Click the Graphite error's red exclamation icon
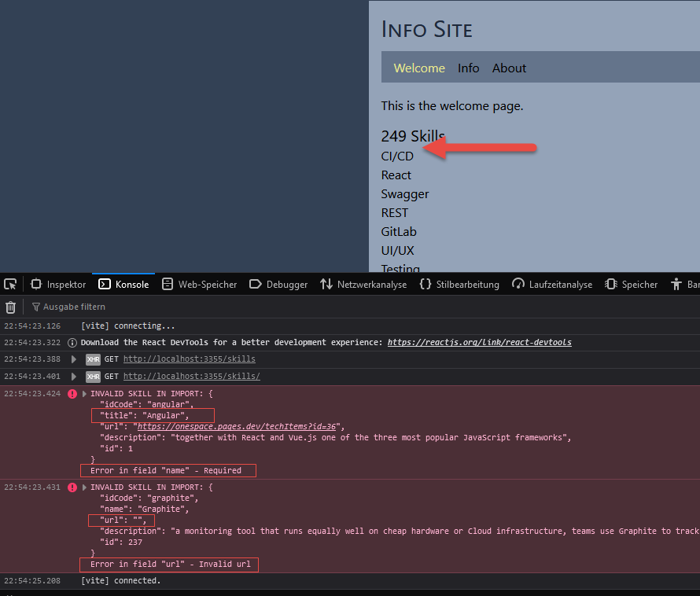The image size is (700, 596). pyautogui.click(x=72, y=487)
